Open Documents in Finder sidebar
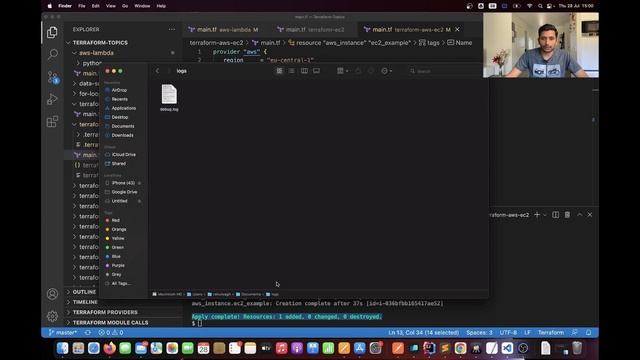 click(x=122, y=126)
